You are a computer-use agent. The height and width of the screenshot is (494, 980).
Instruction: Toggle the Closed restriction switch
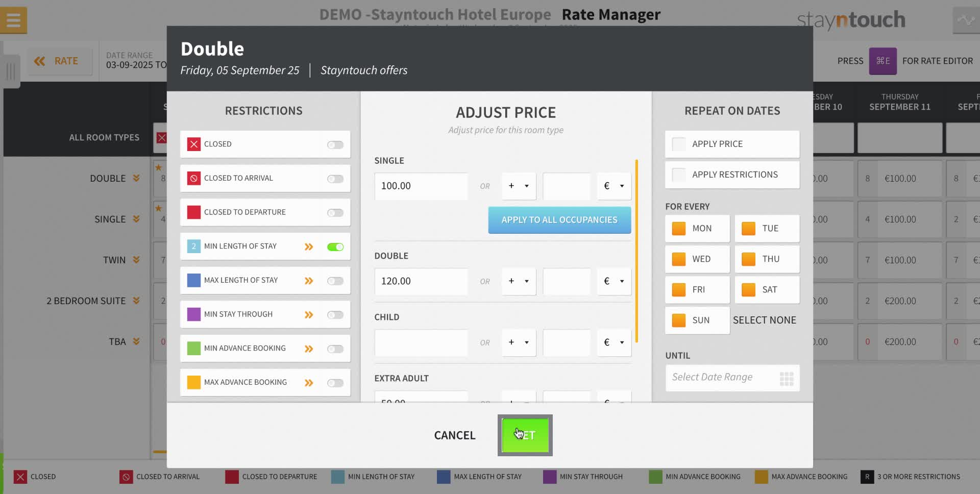(x=335, y=145)
